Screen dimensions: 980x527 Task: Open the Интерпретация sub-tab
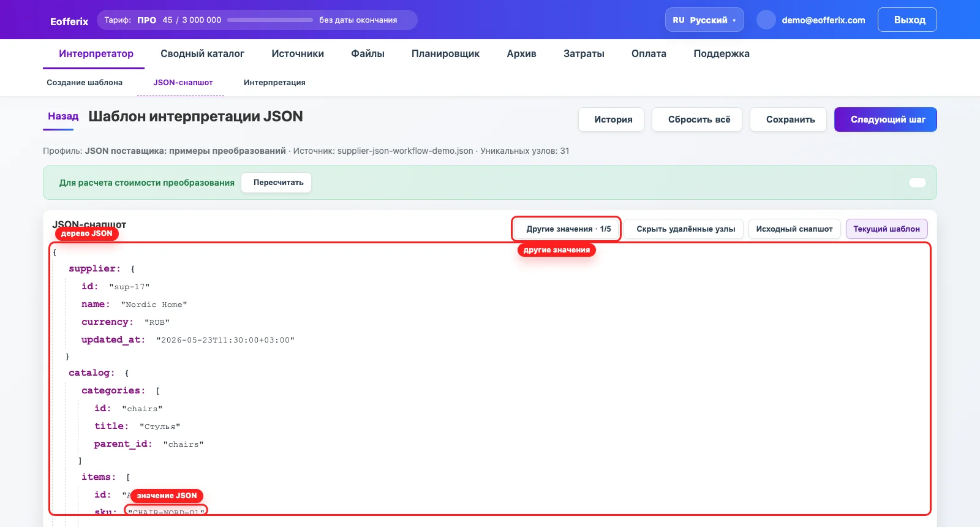coord(274,82)
